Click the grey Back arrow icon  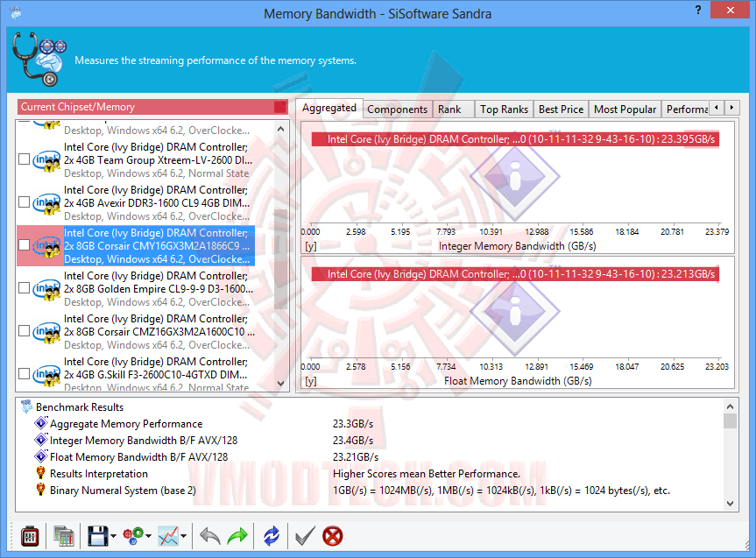pos(210,536)
